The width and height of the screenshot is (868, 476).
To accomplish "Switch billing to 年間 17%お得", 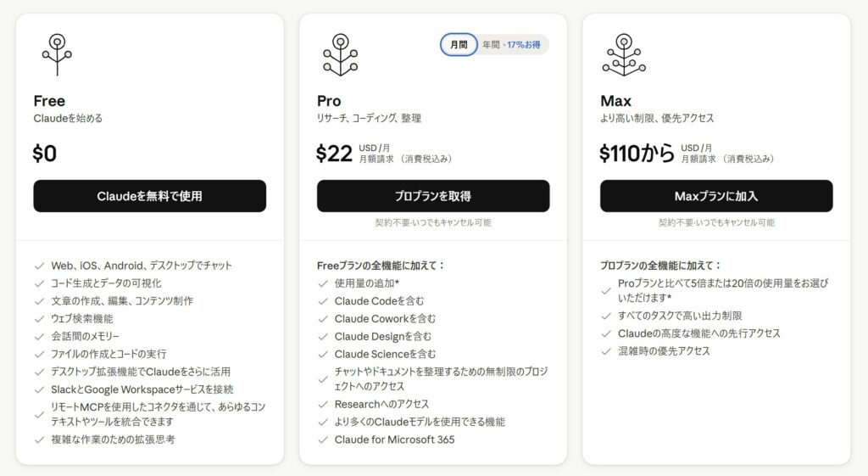I will click(511, 45).
